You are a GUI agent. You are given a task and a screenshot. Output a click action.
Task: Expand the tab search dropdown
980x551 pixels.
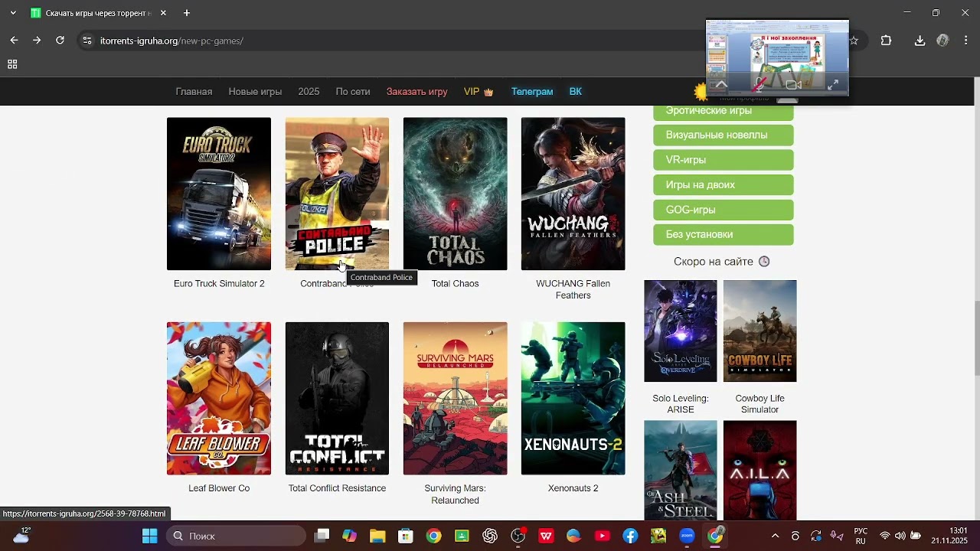[13, 13]
